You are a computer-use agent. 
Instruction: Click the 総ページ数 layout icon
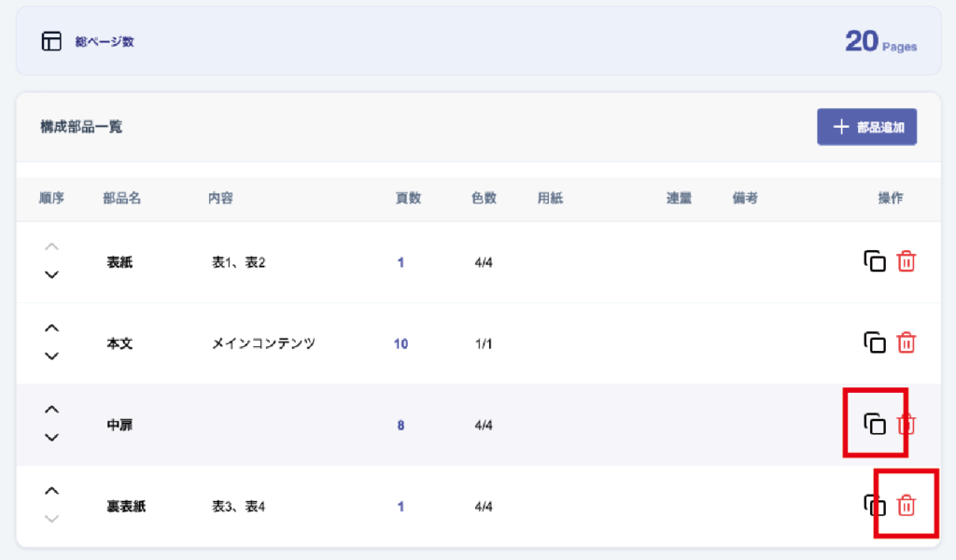tap(51, 41)
